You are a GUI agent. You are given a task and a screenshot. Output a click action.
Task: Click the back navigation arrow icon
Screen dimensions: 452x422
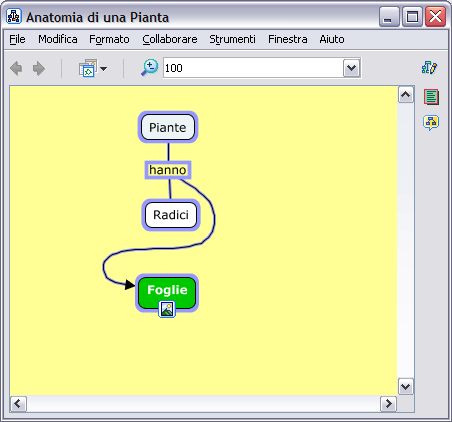click(16, 68)
